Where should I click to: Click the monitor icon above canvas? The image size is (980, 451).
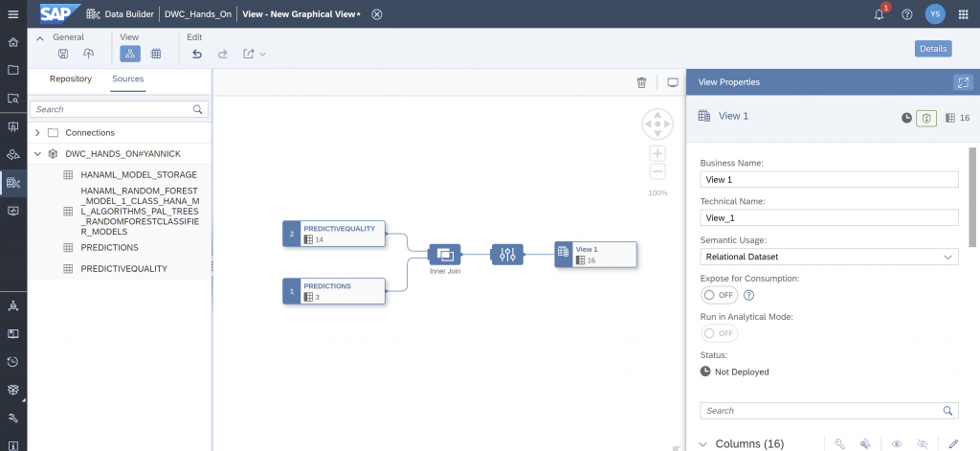click(x=673, y=82)
